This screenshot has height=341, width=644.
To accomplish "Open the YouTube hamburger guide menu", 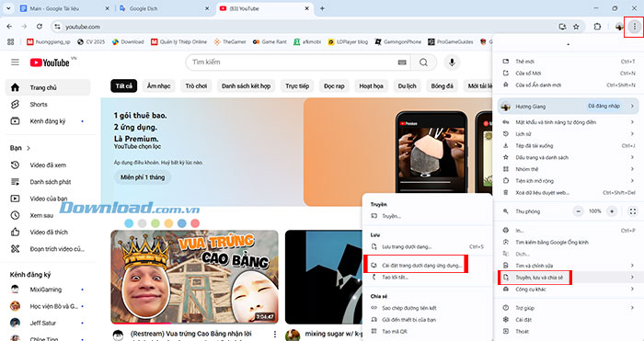I will click(x=16, y=63).
